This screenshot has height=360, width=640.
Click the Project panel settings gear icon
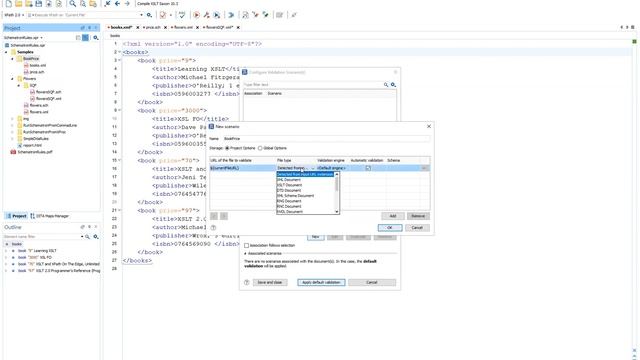[x=96, y=38]
